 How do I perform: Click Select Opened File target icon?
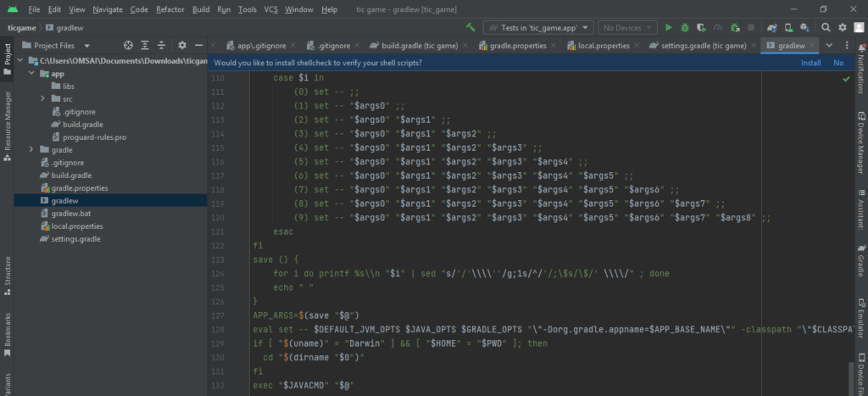click(128, 45)
